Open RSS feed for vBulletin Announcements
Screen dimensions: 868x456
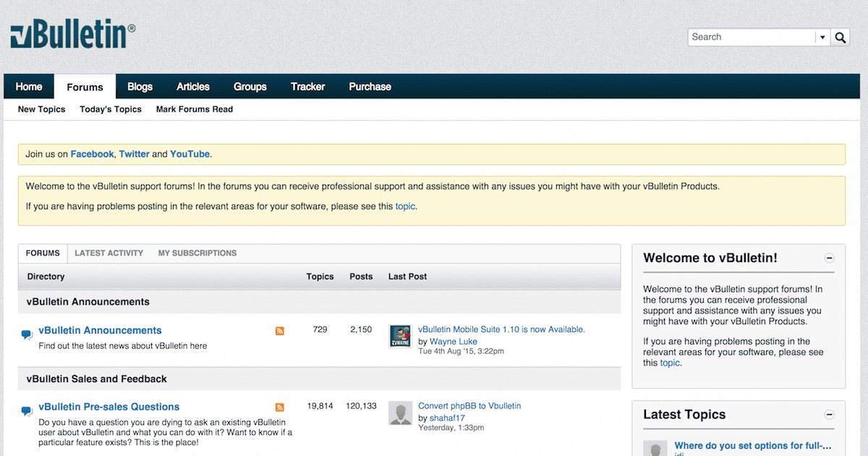280,331
